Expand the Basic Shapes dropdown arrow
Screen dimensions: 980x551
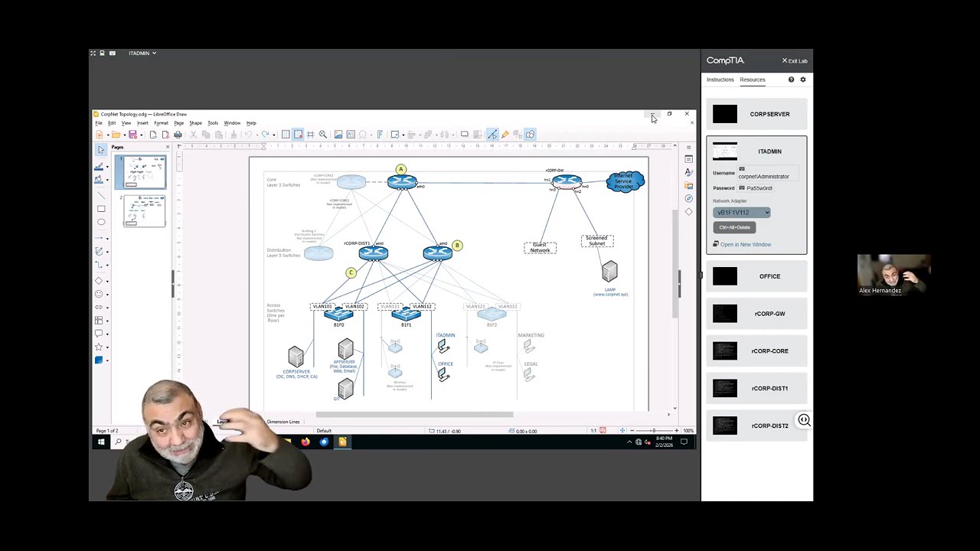pos(107,281)
